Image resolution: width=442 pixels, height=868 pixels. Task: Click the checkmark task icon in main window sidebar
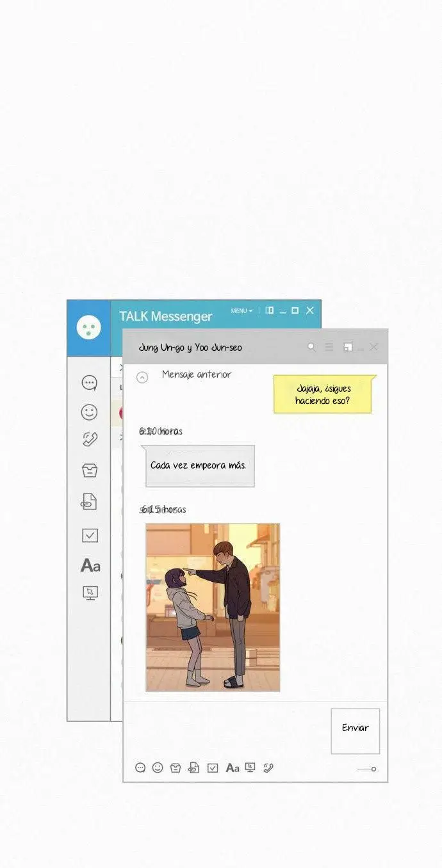(x=90, y=536)
